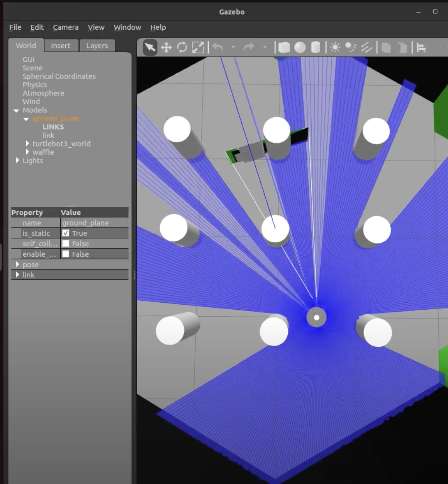The width and height of the screenshot is (448, 484).
Task: Expand the turtlebot3_world model node
Action: pos(27,143)
